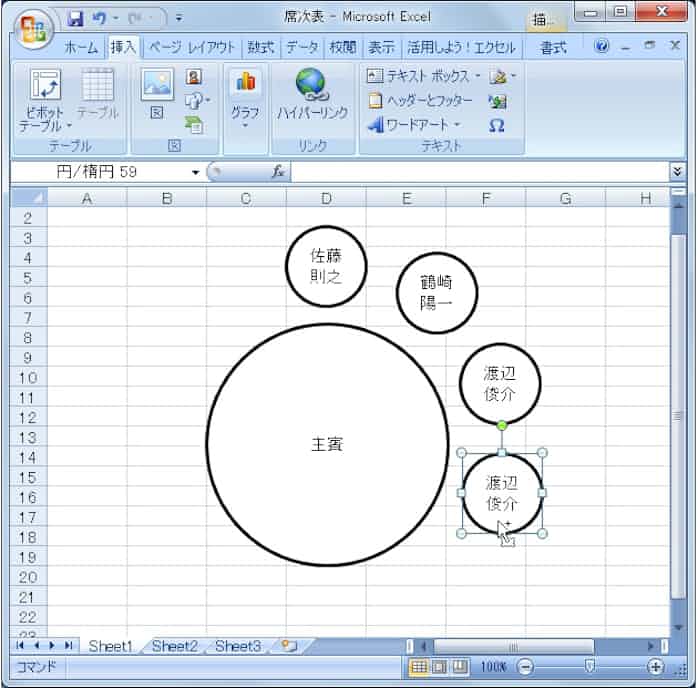This screenshot has width=698, height=688.
Task: Expand the formula bar with the chevron
Action: coord(678,172)
